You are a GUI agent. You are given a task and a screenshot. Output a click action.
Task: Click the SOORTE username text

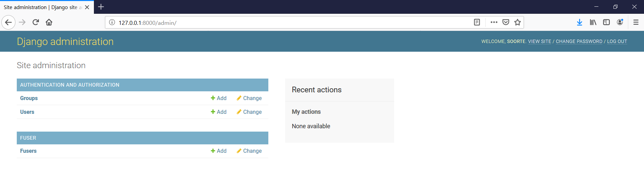[x=516, y=41]
